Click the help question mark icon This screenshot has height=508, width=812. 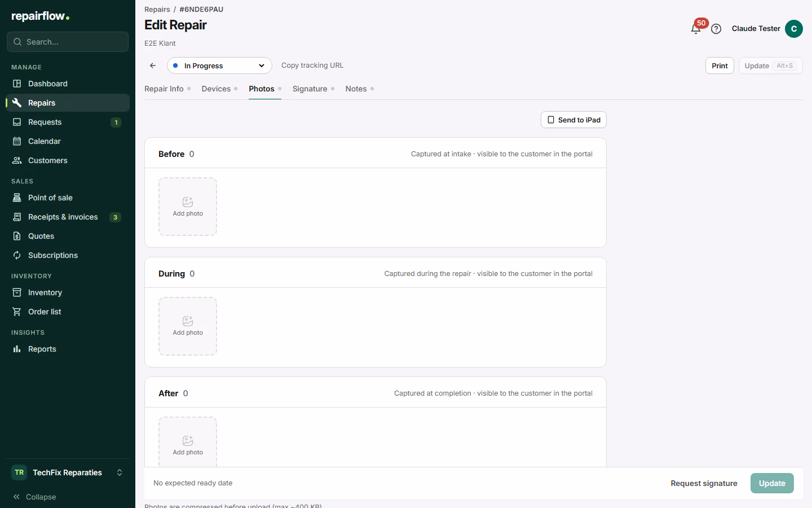click(716, 29)
